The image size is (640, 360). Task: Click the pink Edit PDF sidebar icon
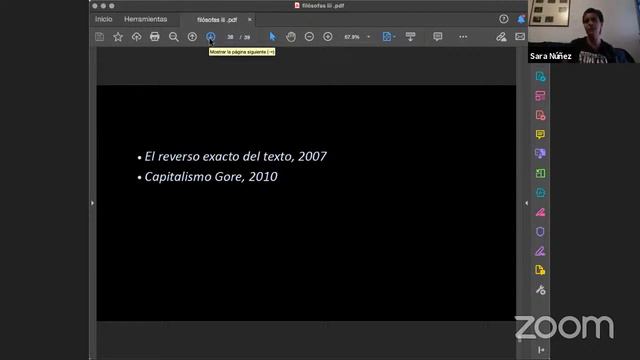tap(540, 115)
